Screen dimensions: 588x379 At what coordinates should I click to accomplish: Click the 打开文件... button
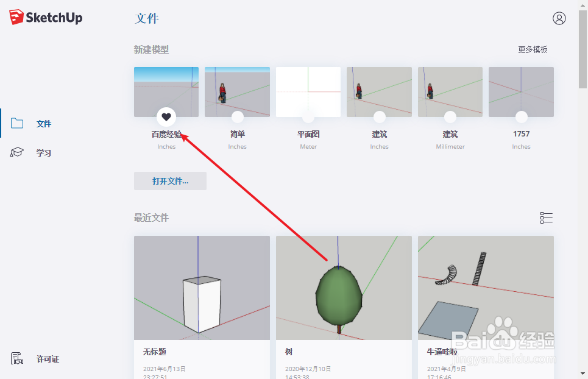click(x=170, y=181)
